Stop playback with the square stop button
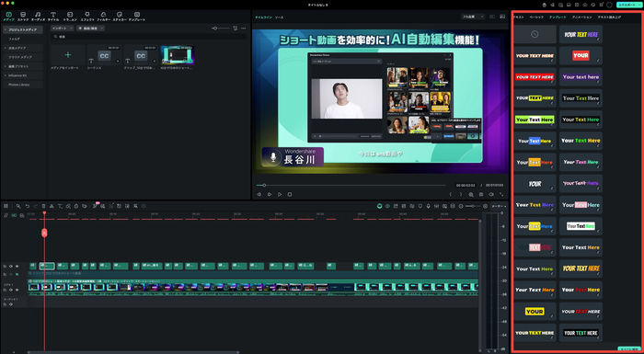This screenshot has height=354, width=644. (290, 195)
